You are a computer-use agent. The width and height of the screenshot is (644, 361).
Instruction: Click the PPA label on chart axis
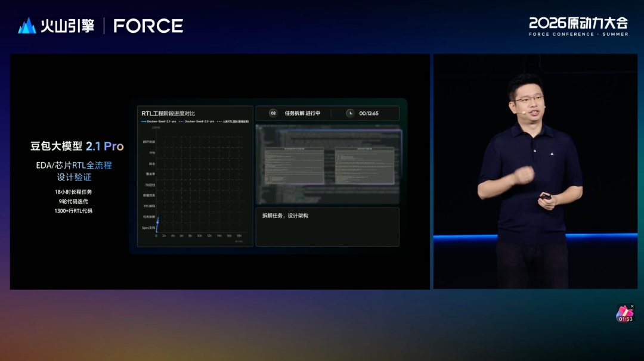coord(152,153)
